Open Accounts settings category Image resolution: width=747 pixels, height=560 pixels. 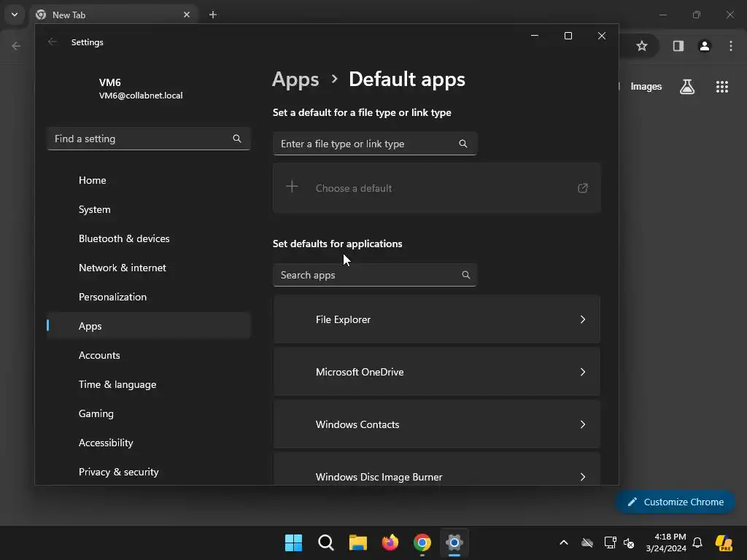tap(149, 355)
